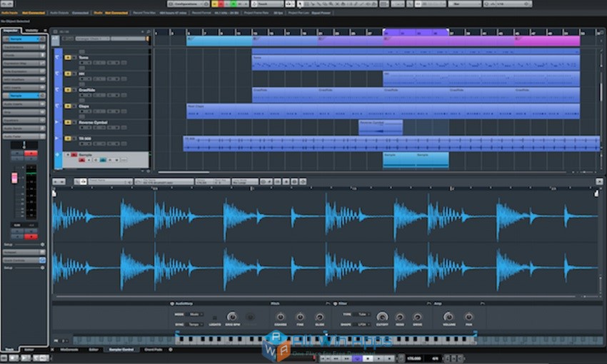607x364 pixels.
Task: Solo the Toms track
Action: [x=74, y=58]
